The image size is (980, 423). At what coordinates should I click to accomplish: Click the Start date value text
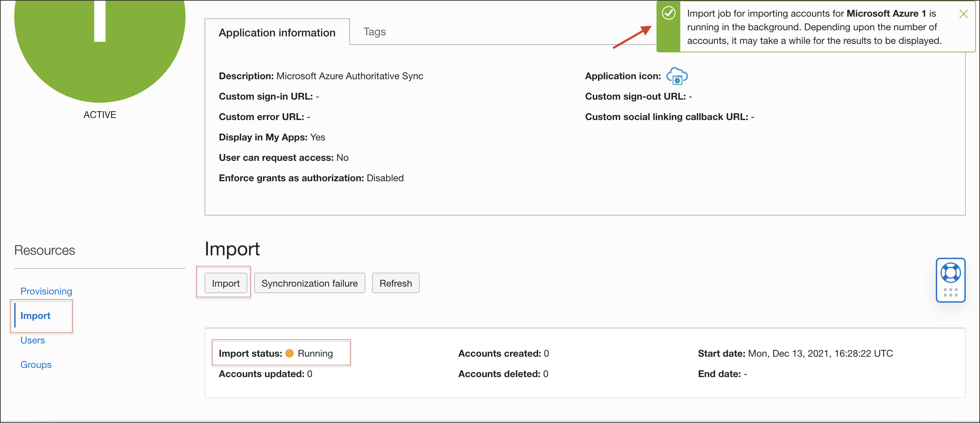click(x=820, y=353)
